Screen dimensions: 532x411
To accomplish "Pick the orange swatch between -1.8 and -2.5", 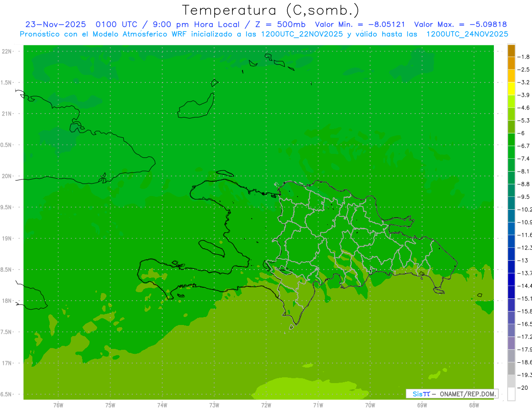I will 511,63.
